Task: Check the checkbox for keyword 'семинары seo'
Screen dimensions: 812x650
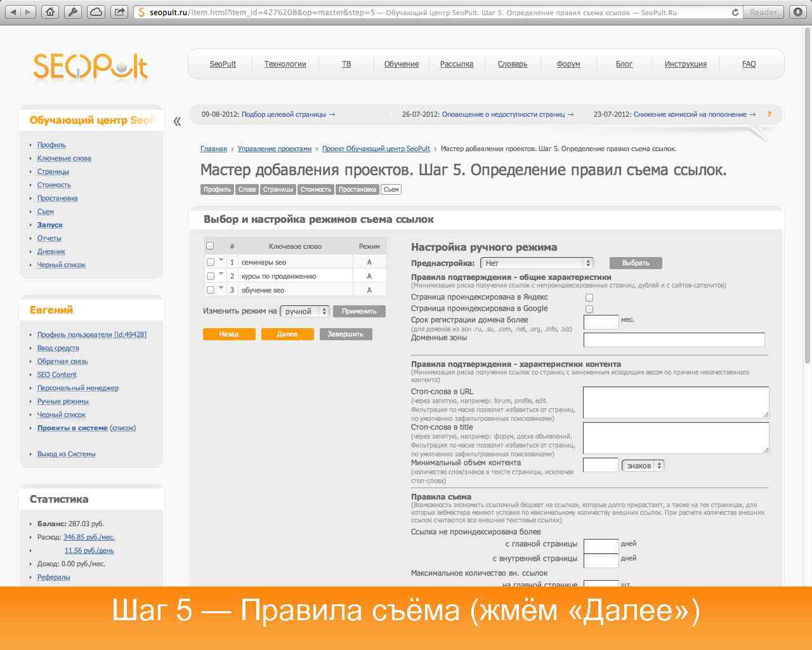Action: point(210,262)
